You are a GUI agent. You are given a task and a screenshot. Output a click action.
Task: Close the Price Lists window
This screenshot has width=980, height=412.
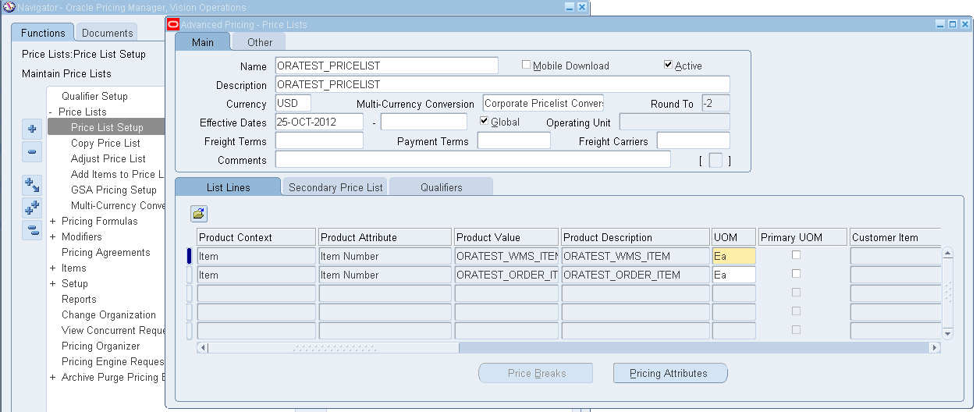click(x=964, y=24)
